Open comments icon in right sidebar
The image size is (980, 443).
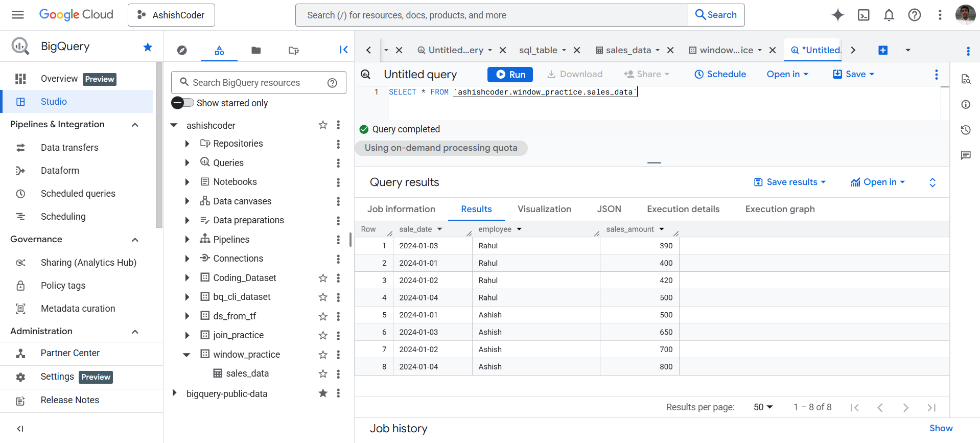(x=966, y=155)
